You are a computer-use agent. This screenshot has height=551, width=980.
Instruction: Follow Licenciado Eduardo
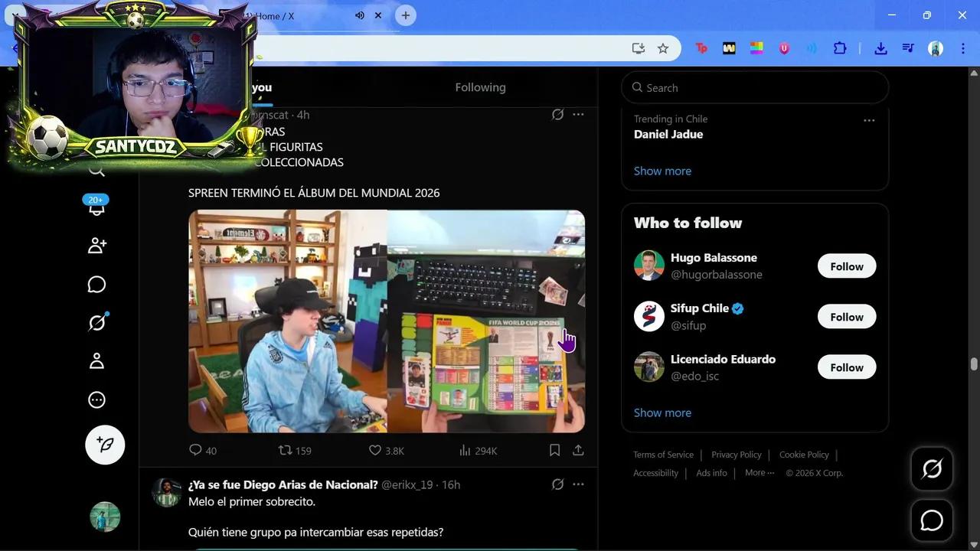[x=847, y=367]
